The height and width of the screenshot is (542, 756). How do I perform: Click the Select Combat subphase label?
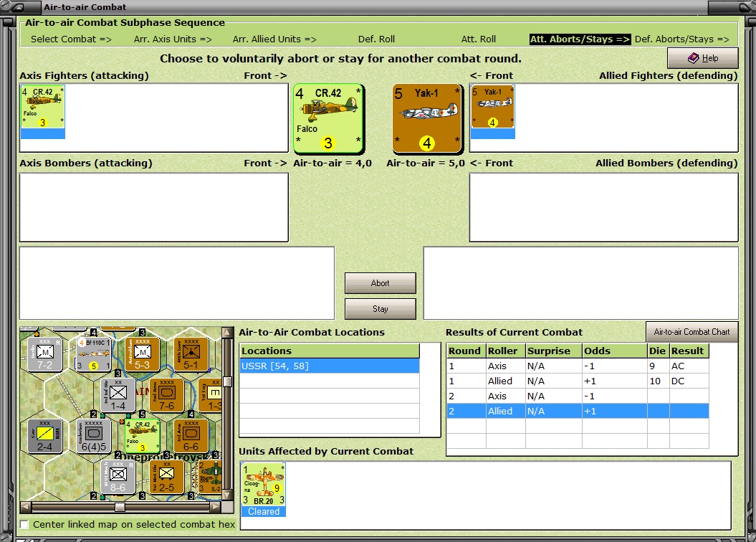pyautogui.click(x=72, y=39)
